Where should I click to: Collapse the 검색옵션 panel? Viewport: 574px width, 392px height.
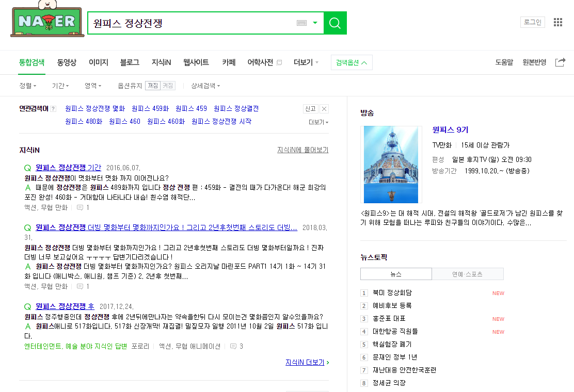352,62
